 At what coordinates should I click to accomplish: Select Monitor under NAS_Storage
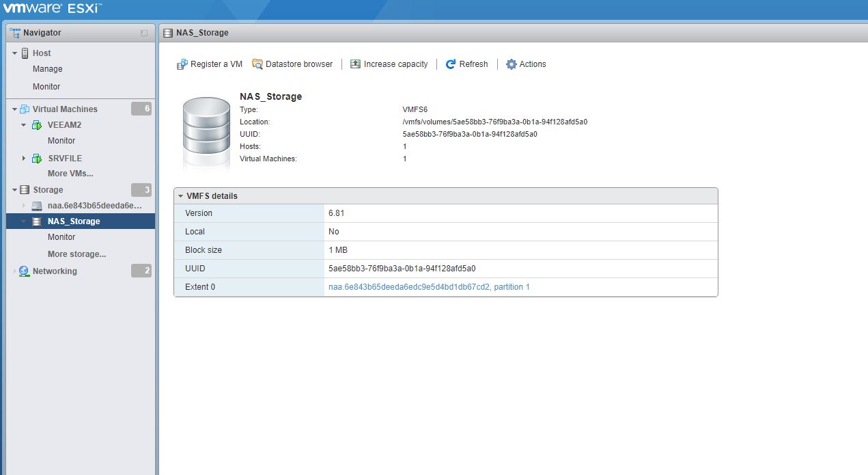click(61, 237)
